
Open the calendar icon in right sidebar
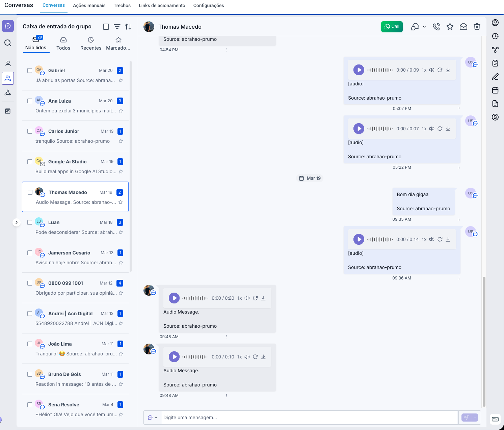tap(495, 90)
